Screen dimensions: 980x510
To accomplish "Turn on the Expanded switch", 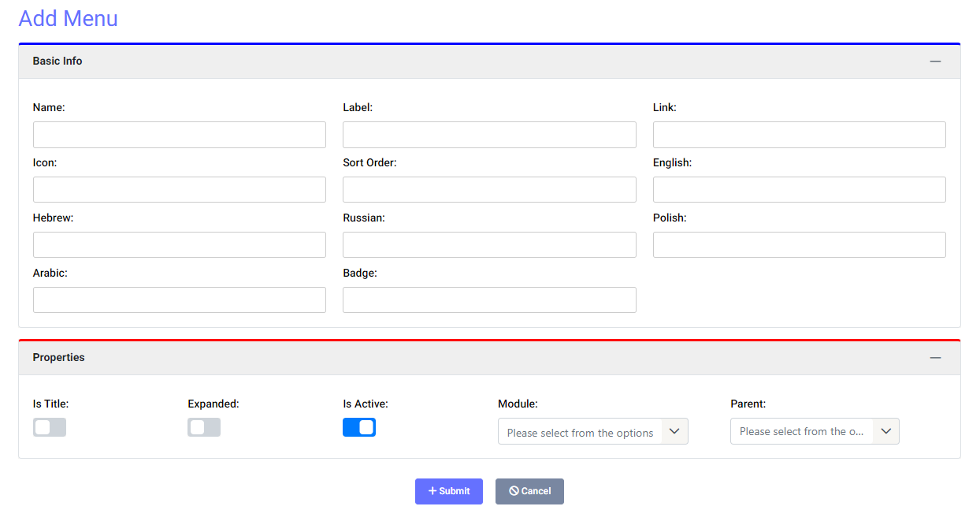I will point(203,426).
